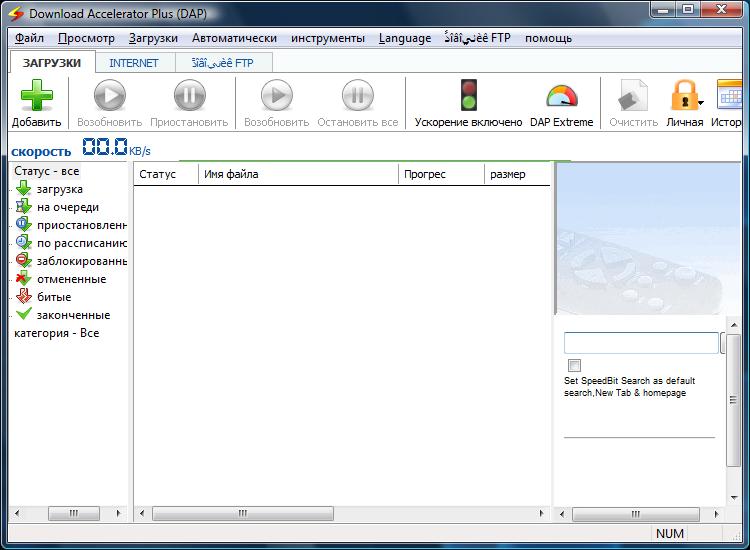Click the Приостановить pause icon
750x550 pixels.
pos(189,97)
